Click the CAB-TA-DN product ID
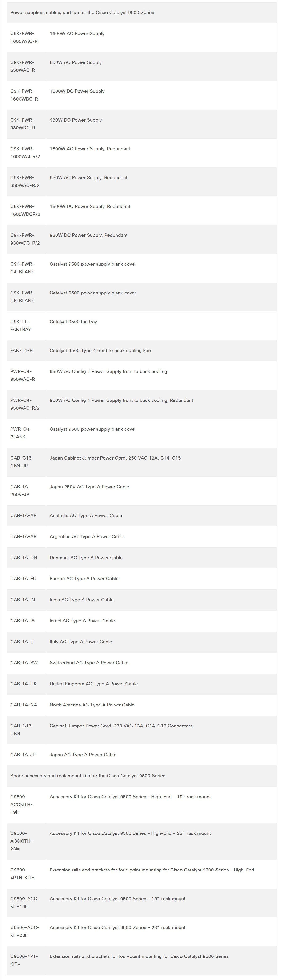 tap(24, 557)
